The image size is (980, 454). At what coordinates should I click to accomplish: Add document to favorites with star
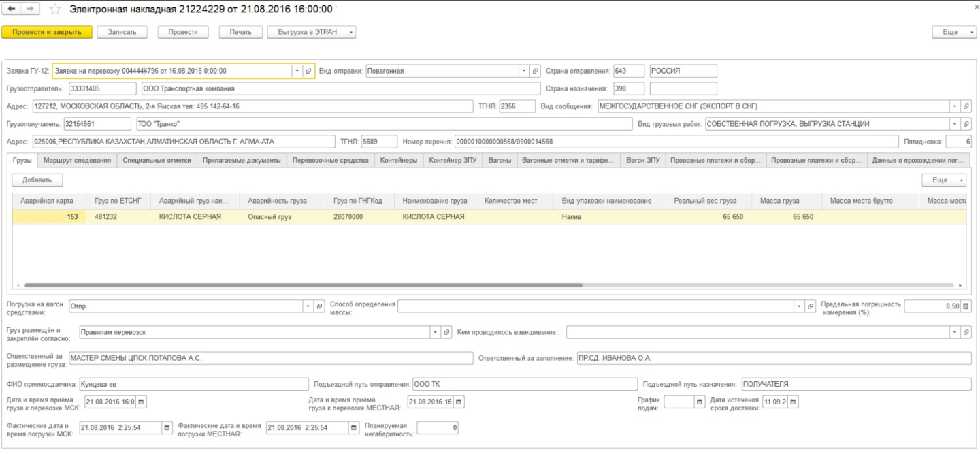click(56, 9)
